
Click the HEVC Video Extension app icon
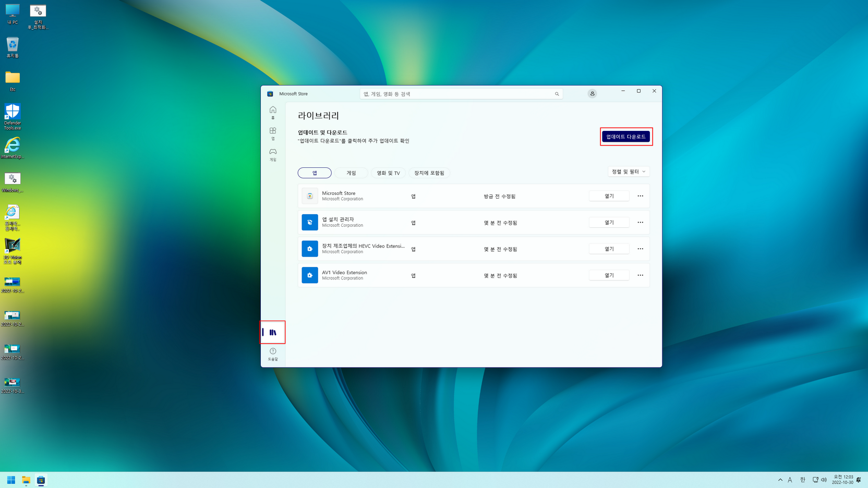310,249
